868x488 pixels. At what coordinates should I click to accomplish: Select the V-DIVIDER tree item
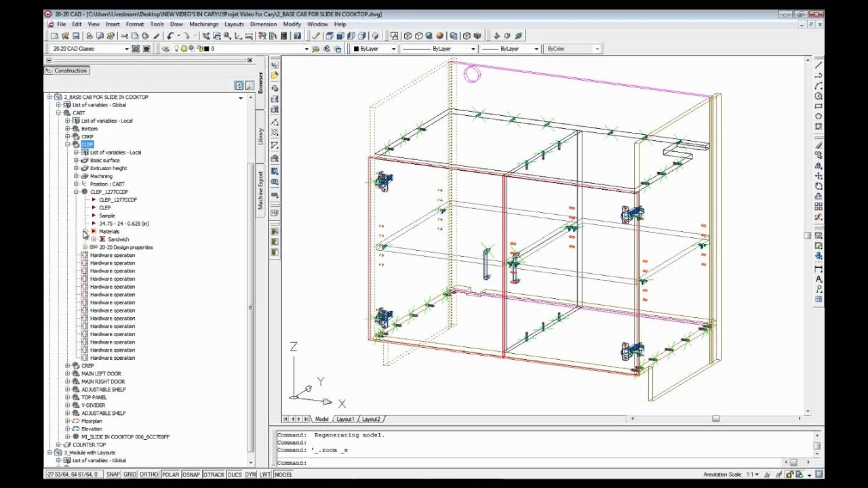pos(93,405)
